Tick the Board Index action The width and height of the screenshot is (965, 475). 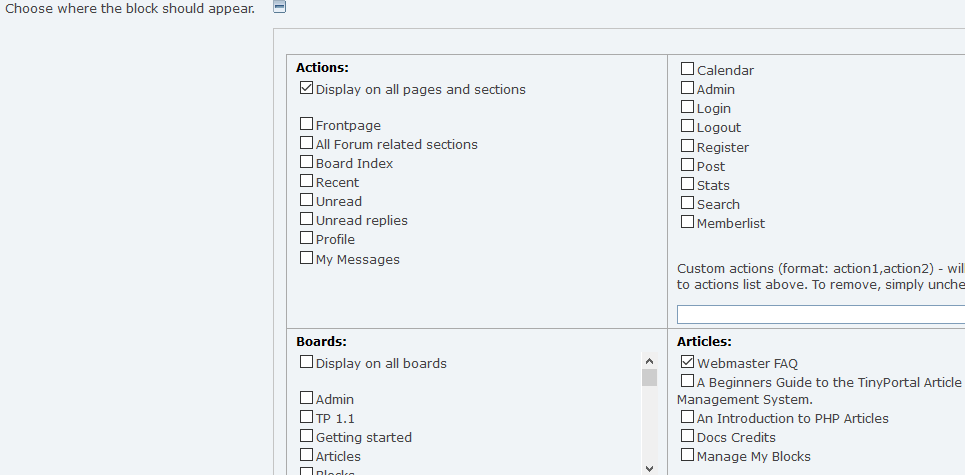tap(307, 162)
